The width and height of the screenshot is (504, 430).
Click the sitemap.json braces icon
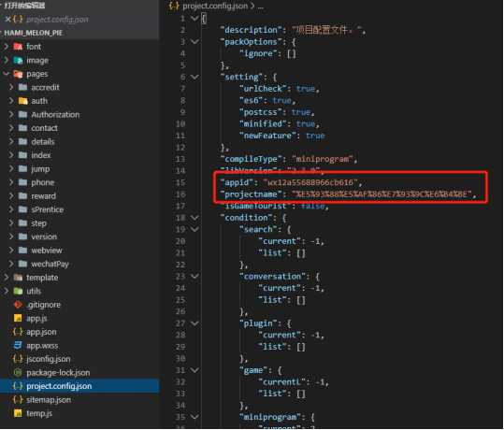coord(18,399)
